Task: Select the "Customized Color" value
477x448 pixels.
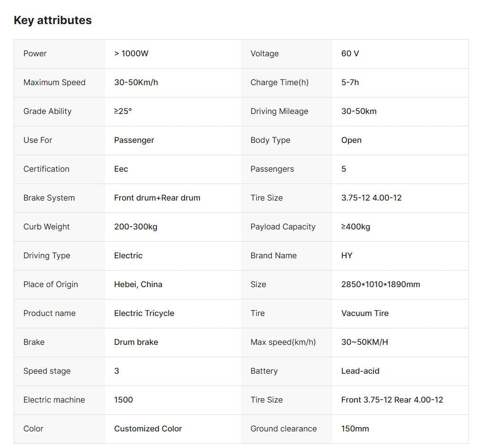Action: click(147, 429)
